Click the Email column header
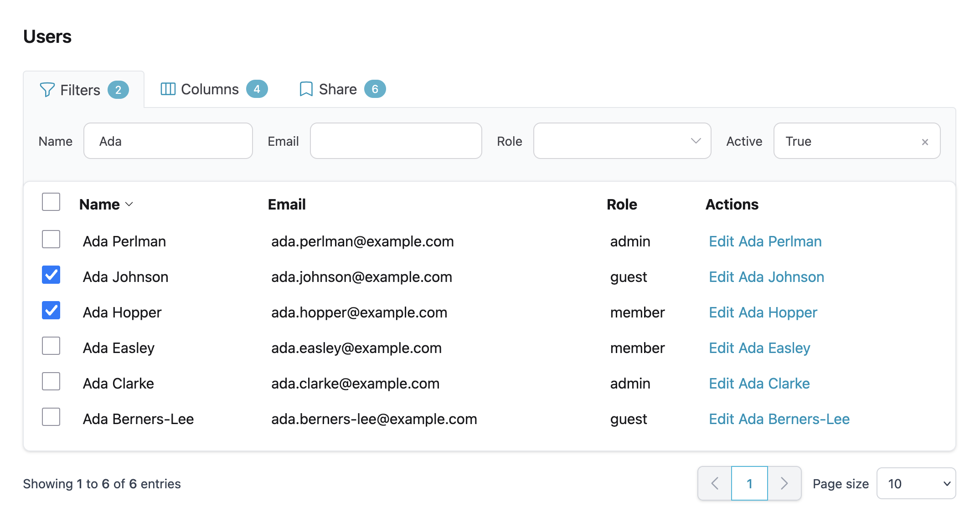The height and width of the screenshot is (522, 980). (287, 205)
